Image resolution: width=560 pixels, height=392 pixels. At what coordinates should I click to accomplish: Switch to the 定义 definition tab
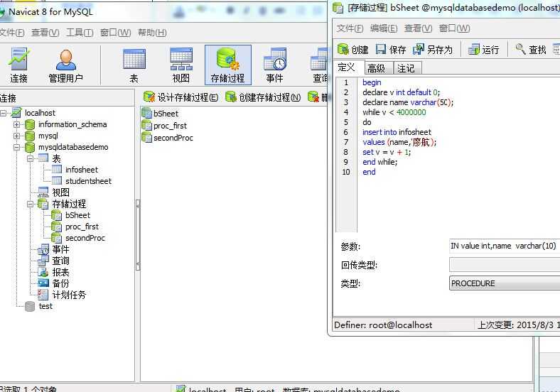[346, 67]
